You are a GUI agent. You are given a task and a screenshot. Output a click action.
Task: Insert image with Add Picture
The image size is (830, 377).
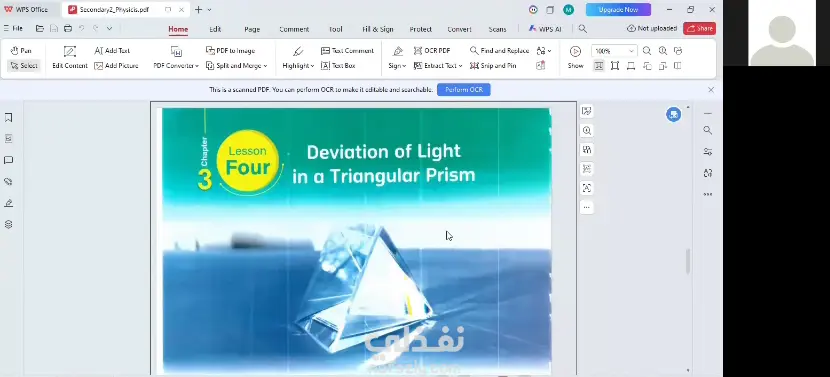coord(116,66)
